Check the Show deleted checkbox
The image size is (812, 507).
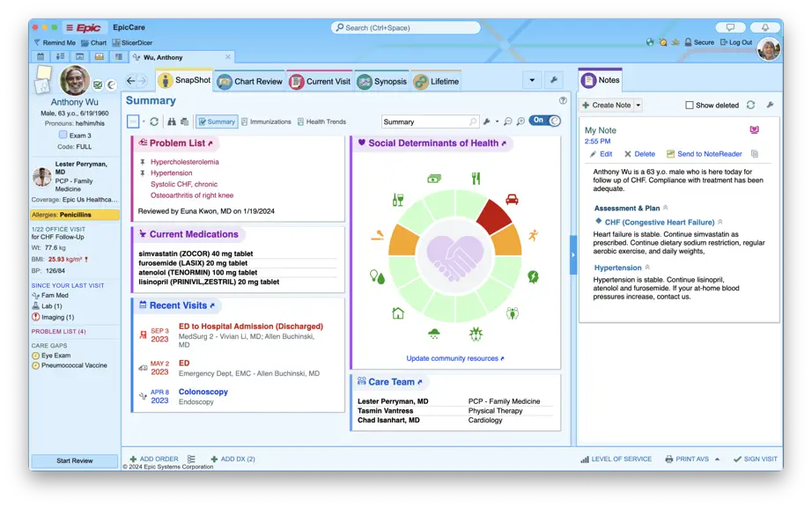click(690, 105)
